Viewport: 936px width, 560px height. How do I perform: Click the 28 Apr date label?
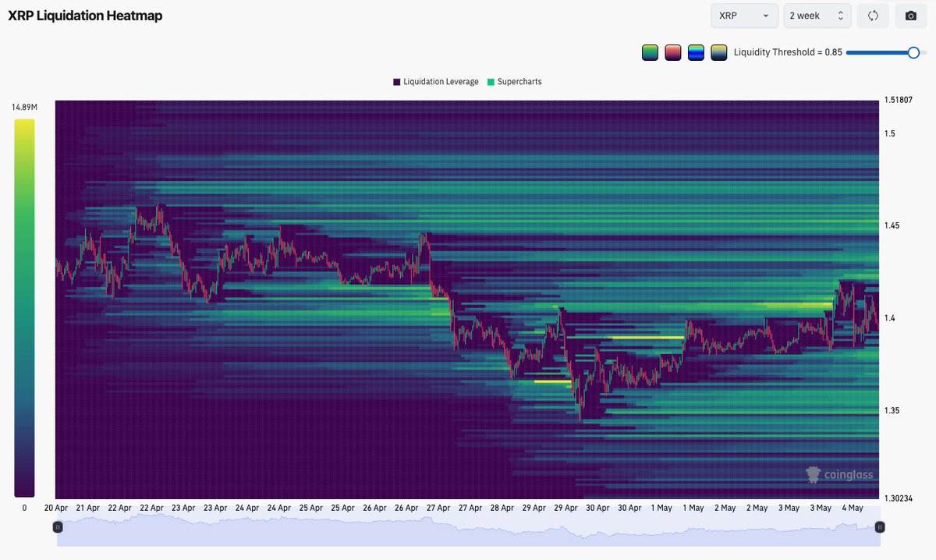tap(502, 508)
